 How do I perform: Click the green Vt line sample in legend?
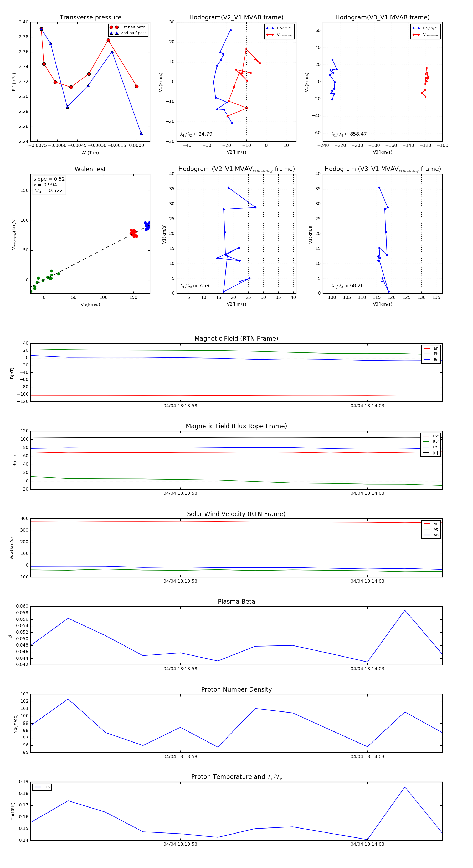(x=426, y=529)
